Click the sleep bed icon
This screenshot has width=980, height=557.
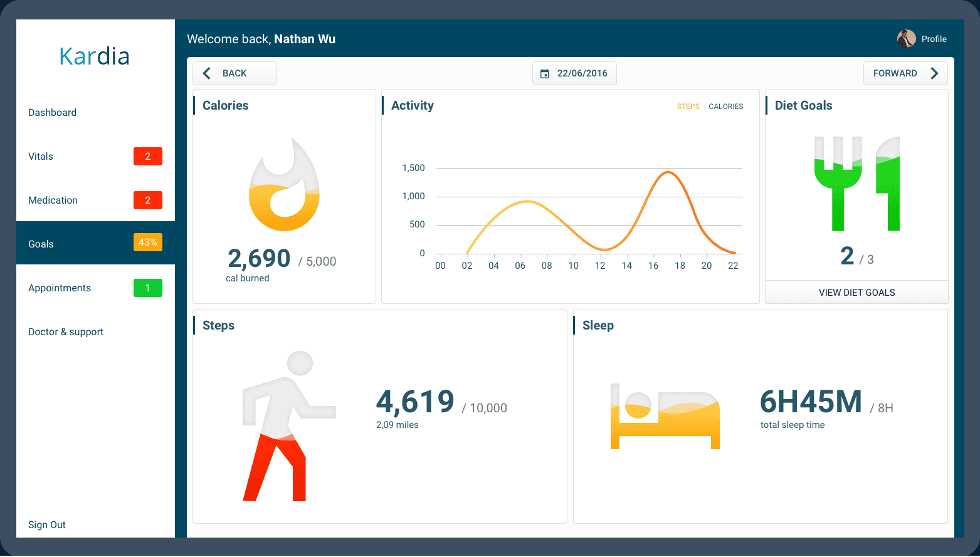664,417
